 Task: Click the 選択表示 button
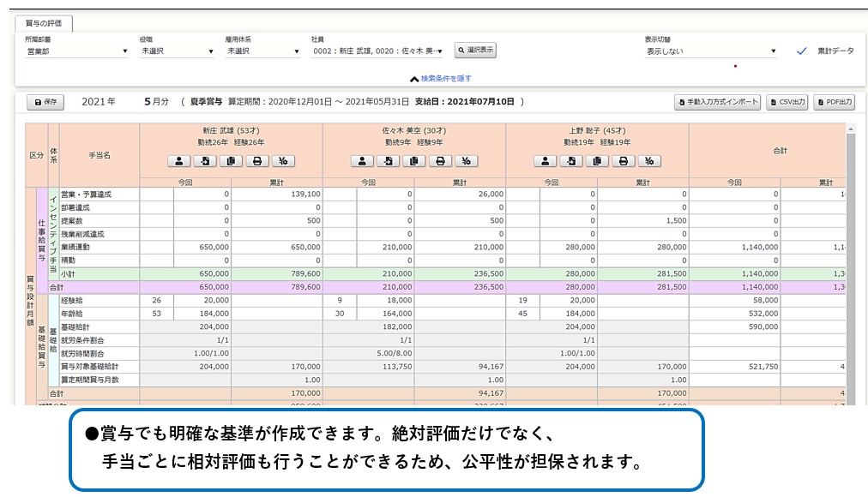[475, 51]
